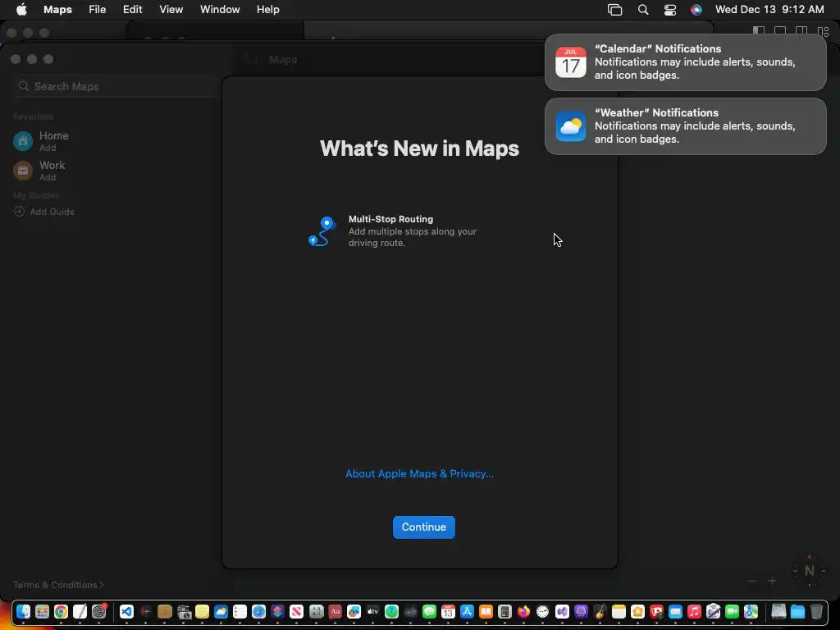Image resolution: width=840 pixels, height=630 pixels.
Task: Click the Spotlight search icon
Action: coord(643,10)
